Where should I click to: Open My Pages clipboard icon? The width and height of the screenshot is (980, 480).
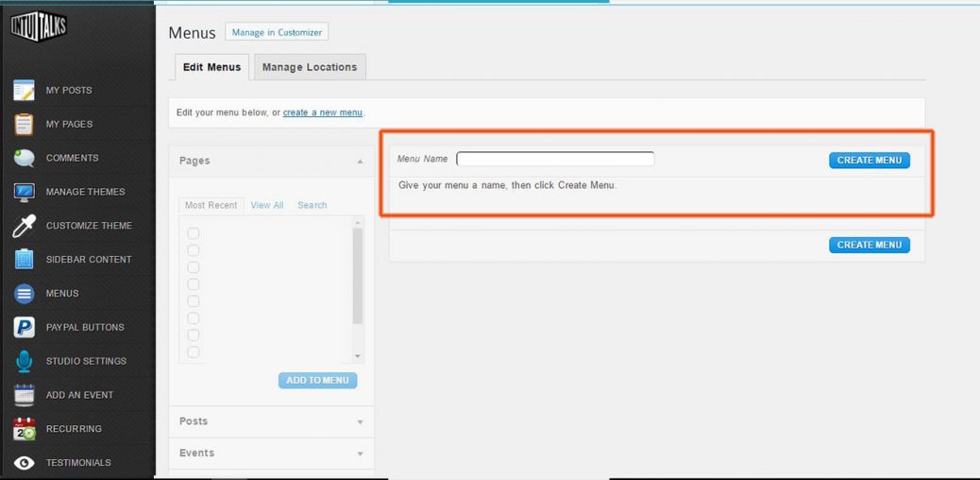point(25,124)
